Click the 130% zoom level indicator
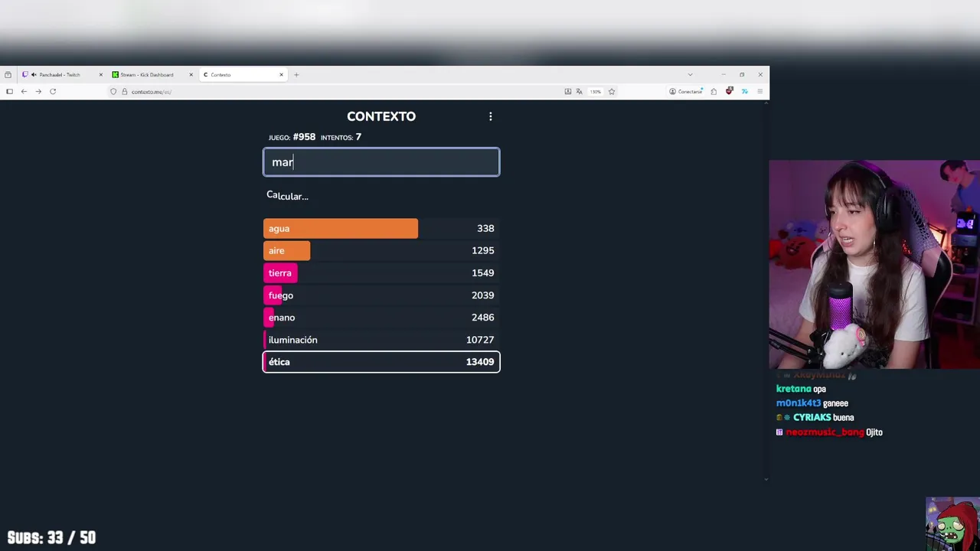 (596, 91)
